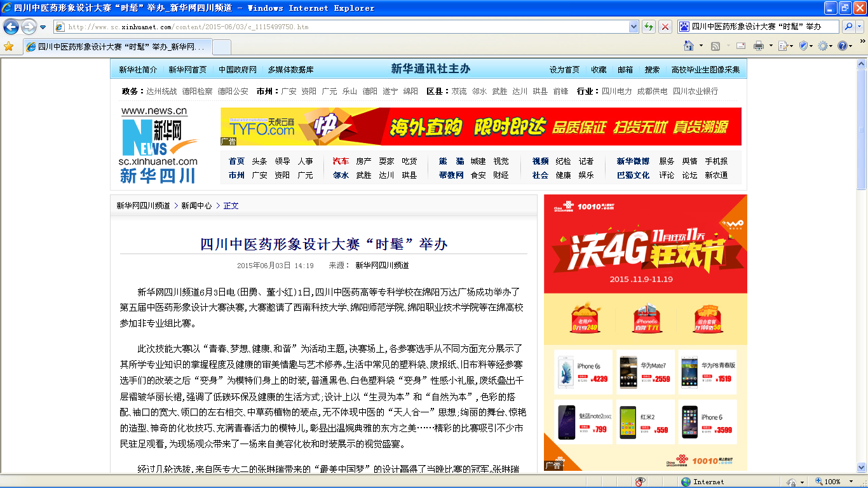Click the privacy report eye icon
This screenshot has height=488, width=868.
pyautogui.click(x=640, y=482)
